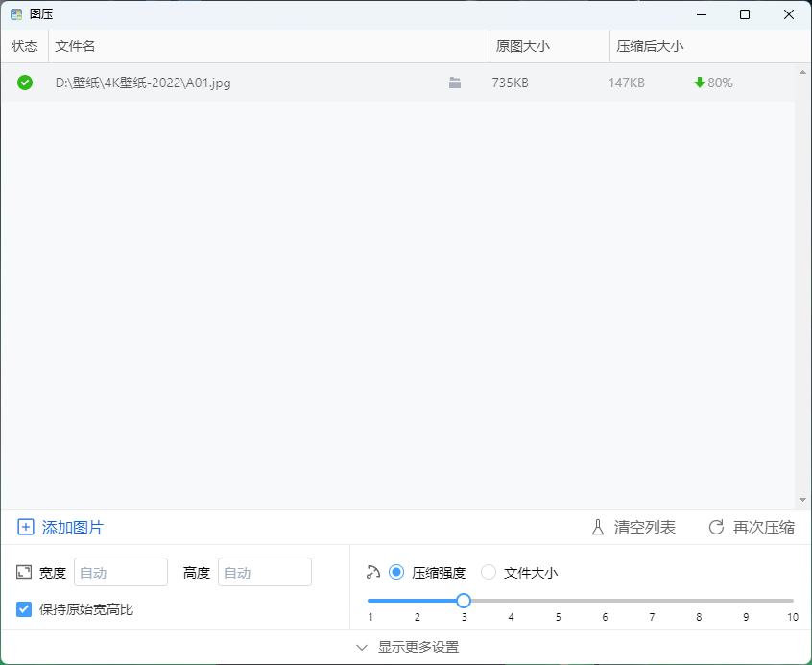Viewport: 812px width, 665px height.
Task: Click position 7 on the compression strength slider
Action: 652,601
